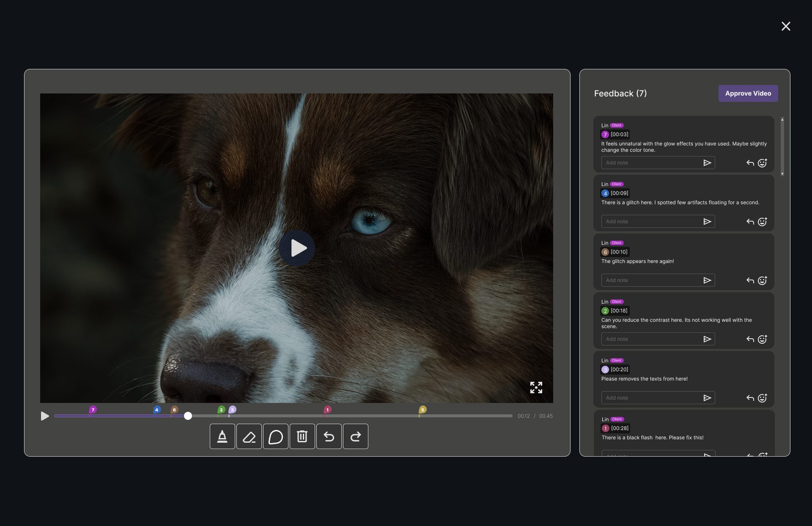Image resolution: width=812 pixels, height=526 pixels.
Task: Select the eraser tool
Action: (x=249, y=436)
